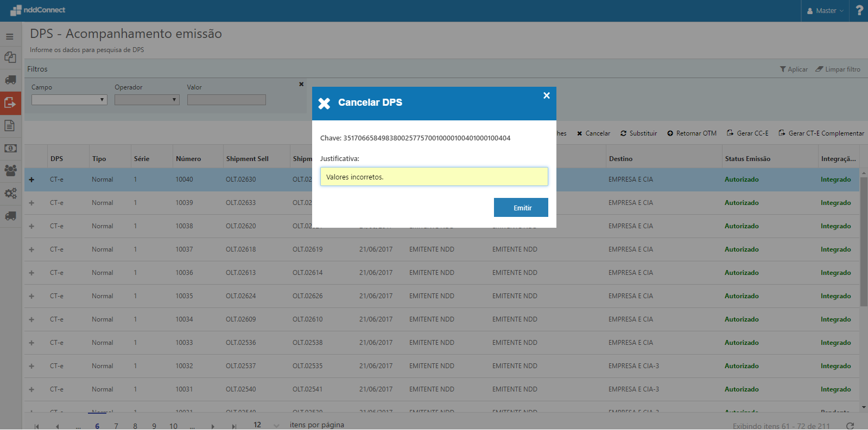Click the last truck icon in the sidebar
Viewport: 868px width, 430px height.
point(10,216)
